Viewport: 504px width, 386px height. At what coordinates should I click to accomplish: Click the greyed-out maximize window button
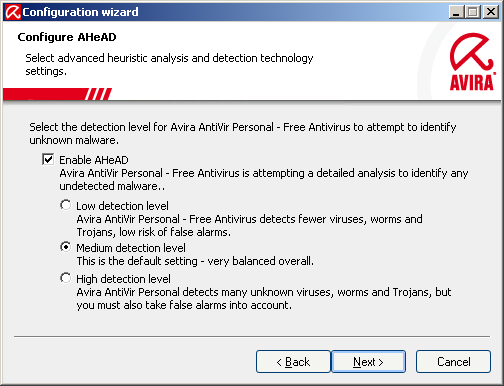click(x=473, y=12)
